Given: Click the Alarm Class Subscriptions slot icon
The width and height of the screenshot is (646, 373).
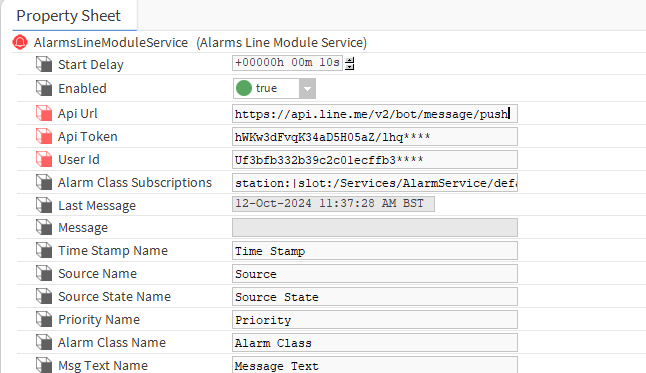Looking at the screenshot, I should pyautogui.click(x=44, y=183).
